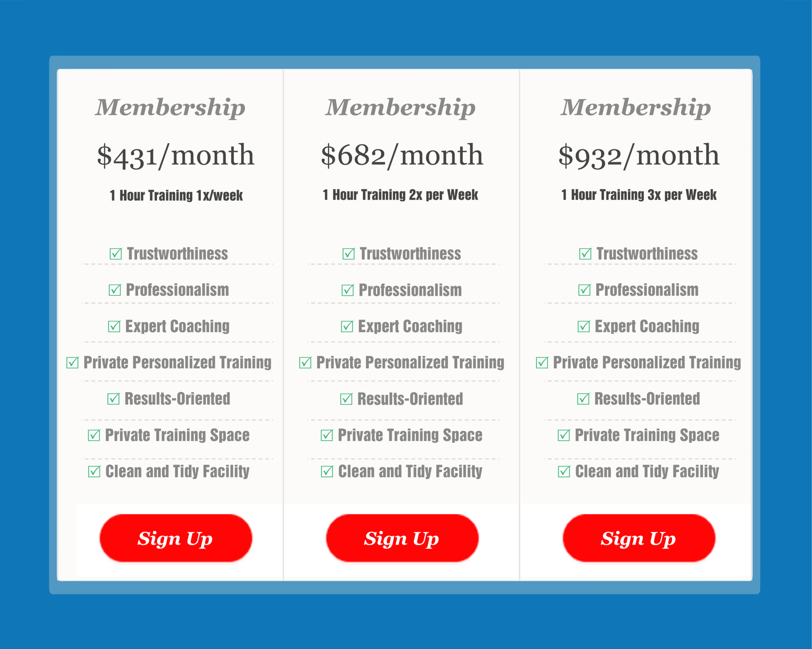Click Sign Up for the $682/month plan
Viewport: 812px width, 649px height.
(x=402, y=538)
